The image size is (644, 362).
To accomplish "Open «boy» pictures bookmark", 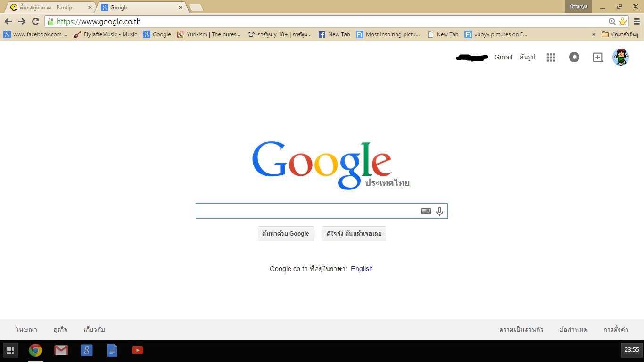I will pos(496,34).
